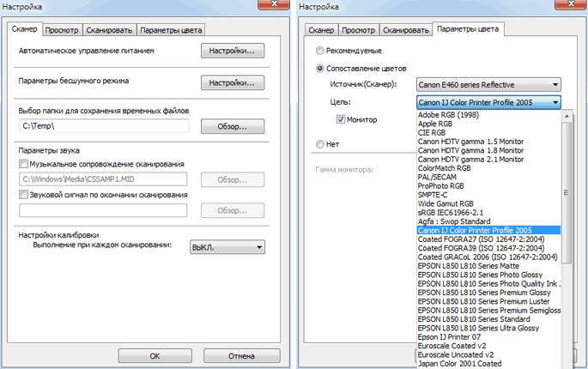Choose EPSON L850 L810 Series Premium Glossy
This screenshot has height=369, width=588.
pos(489,293)
